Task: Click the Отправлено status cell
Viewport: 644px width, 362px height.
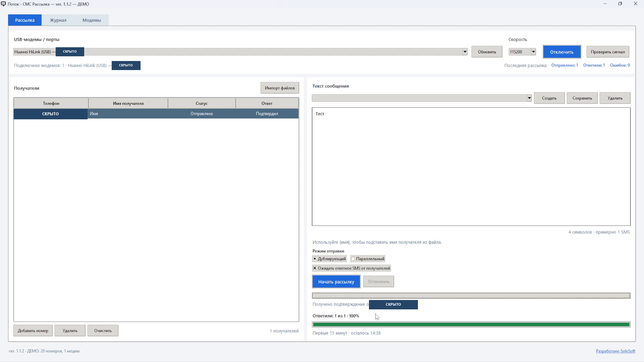Action: [x=202, y=114]
